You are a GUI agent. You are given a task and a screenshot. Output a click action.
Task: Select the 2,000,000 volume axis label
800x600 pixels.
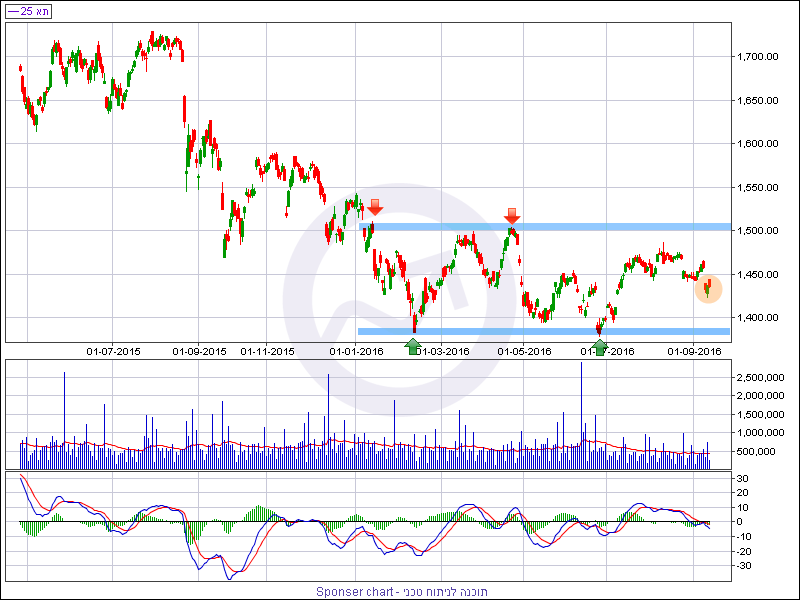click(760, 396)
